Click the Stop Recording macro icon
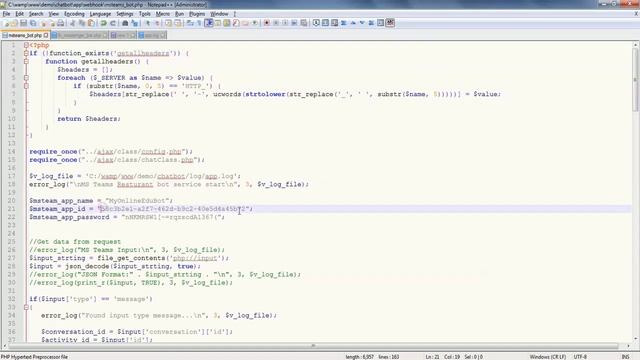The height and width of the screenshot is (360, 640). click(276, 23)
